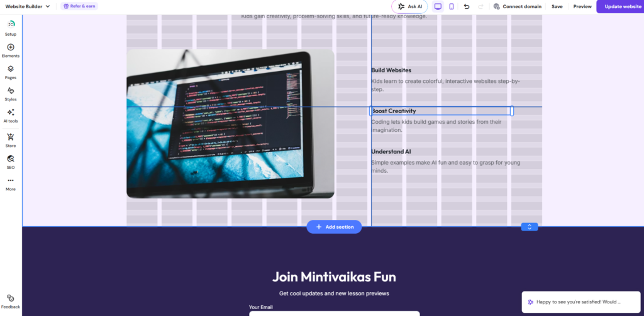Select the 'Coding lets kids build games' paragraph

coord(436,126)
